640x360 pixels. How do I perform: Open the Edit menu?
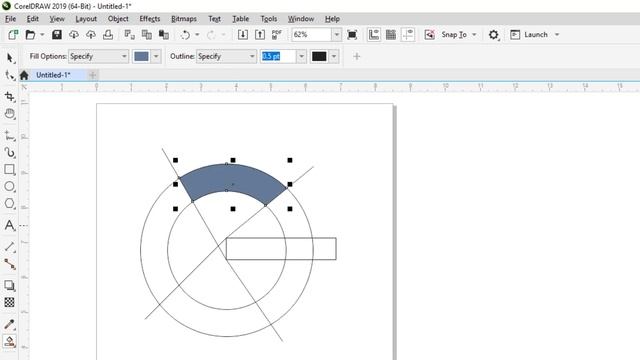pos(33,19)
